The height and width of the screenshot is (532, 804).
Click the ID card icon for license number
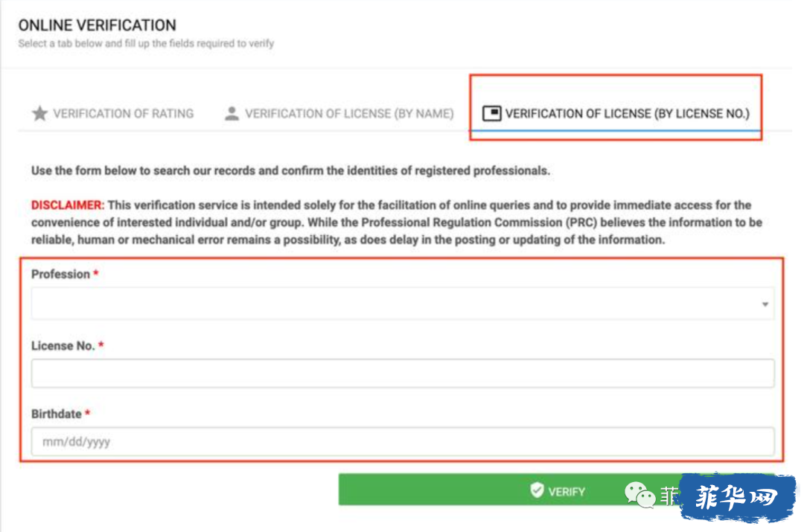tap(491, 113)
